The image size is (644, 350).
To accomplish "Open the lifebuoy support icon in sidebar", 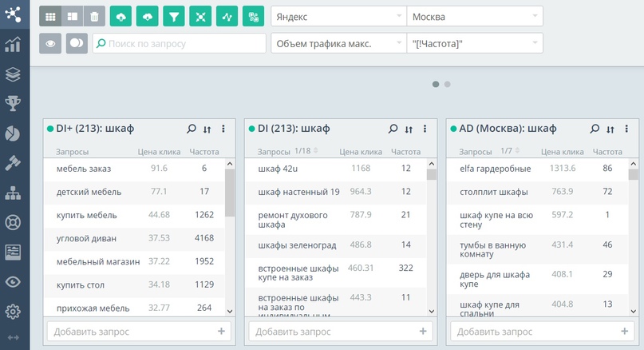I will [13, 222].
